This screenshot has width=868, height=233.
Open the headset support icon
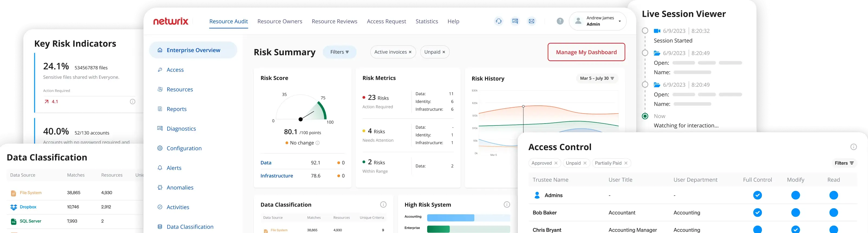coord(499,21)
